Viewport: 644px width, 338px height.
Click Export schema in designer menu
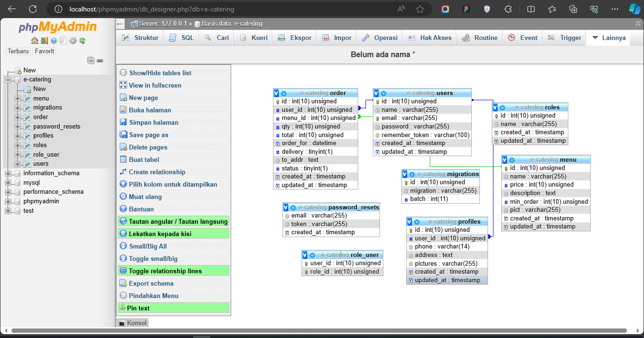[151, 283]
